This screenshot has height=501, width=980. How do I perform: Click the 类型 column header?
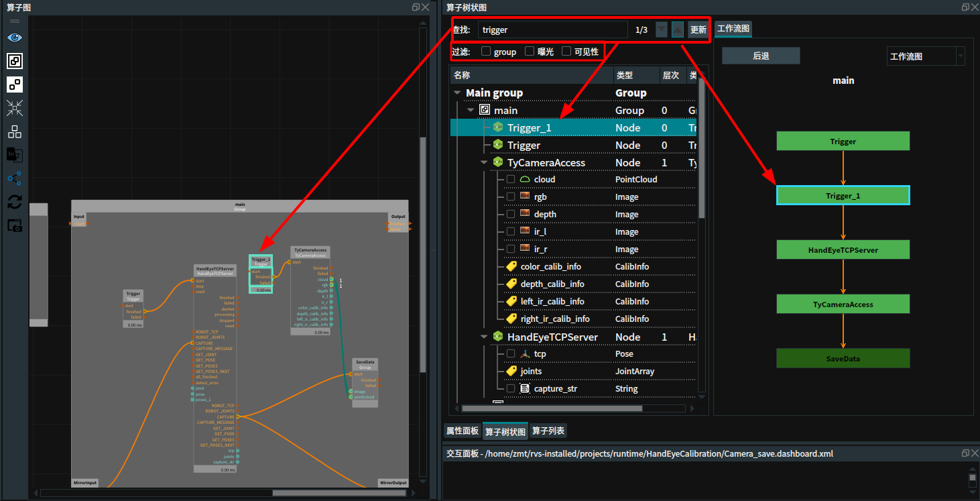[x=637, y=75]
